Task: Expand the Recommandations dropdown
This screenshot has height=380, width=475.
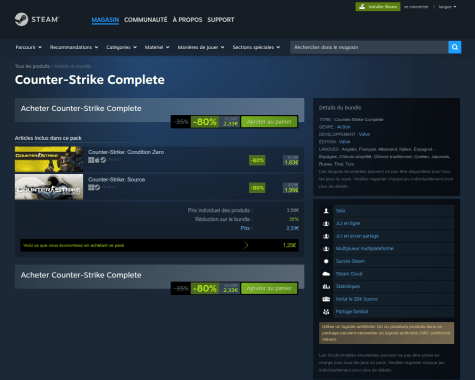Action: point(74,47)
